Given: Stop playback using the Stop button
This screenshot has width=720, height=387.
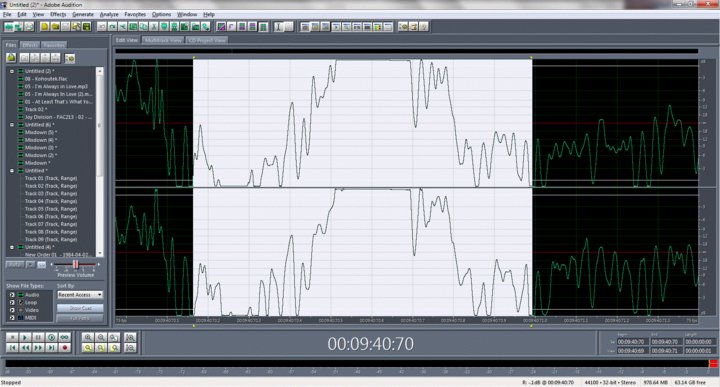Looking at the screenshot, I should (x=12, y=337).
